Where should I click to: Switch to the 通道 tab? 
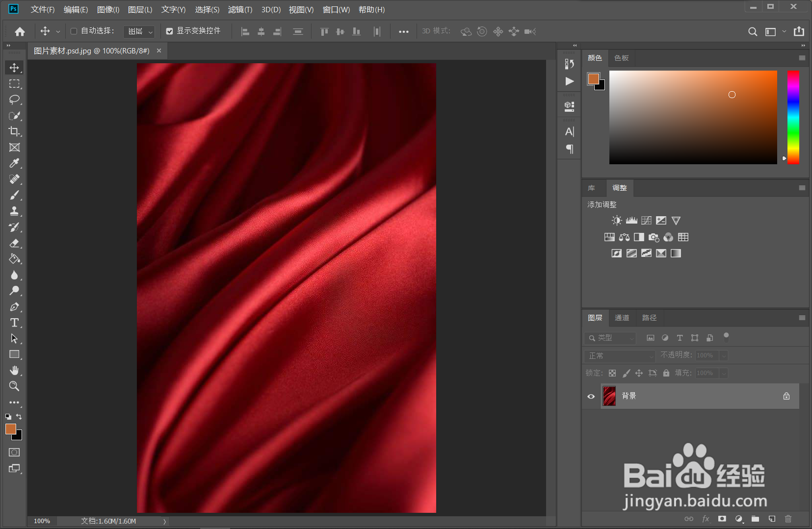(x=622, y=318)
